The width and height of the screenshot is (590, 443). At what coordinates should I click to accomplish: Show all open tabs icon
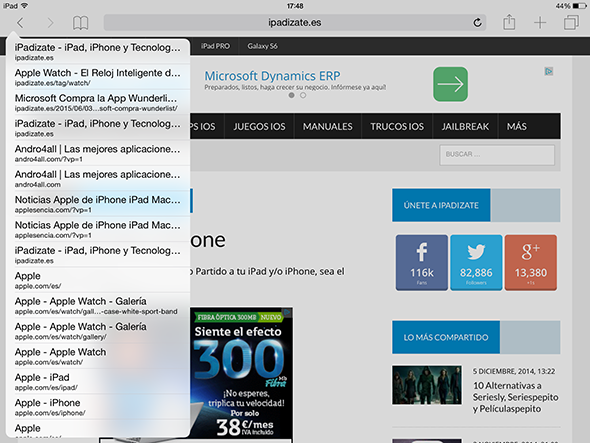[x=571, y=22]
